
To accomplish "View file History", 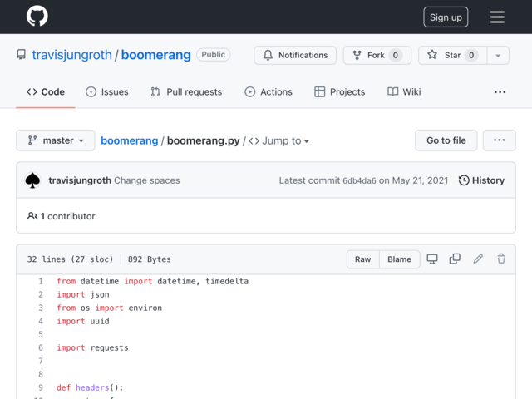I will click(x=481, y=180).
